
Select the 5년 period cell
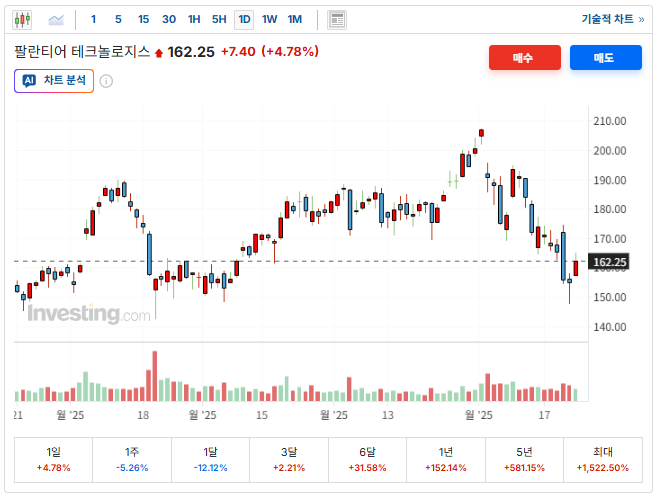pyautogui.click(x=524, y=460)
